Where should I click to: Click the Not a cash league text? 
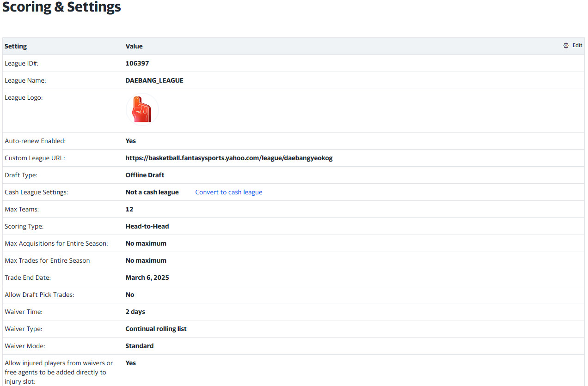click(152, 192)
